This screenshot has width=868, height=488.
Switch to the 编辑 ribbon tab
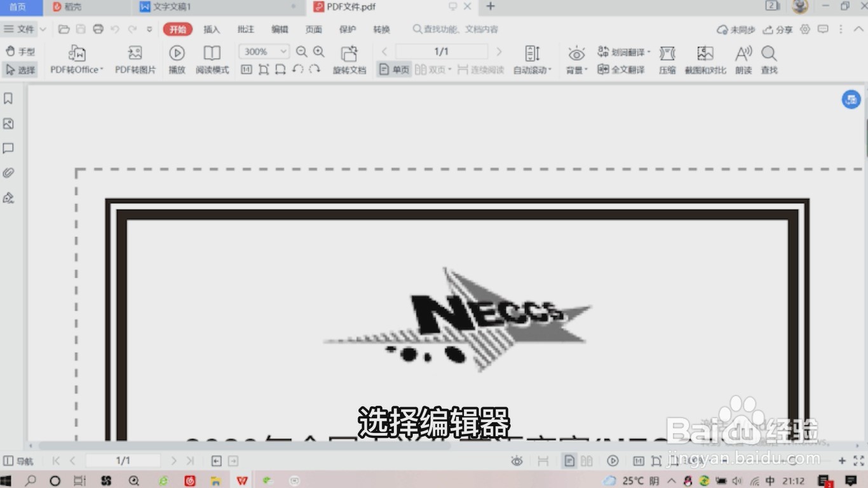(280, 29)
